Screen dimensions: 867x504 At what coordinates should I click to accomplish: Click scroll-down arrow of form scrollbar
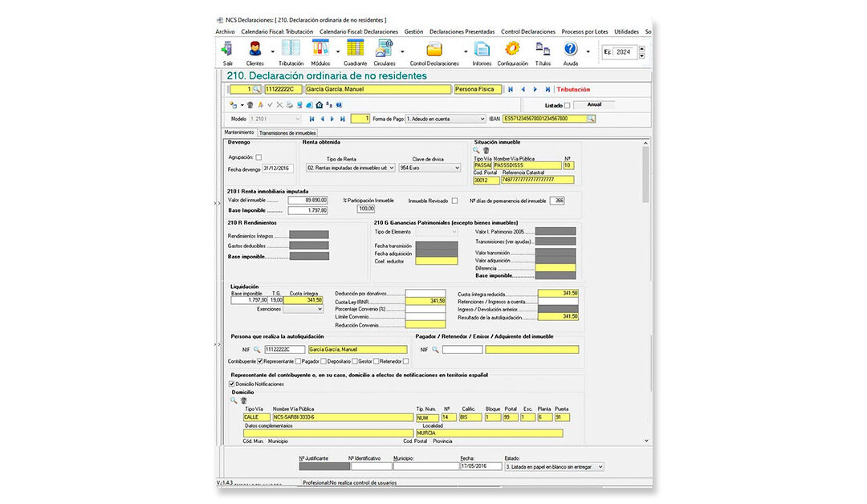click(645, 441)
